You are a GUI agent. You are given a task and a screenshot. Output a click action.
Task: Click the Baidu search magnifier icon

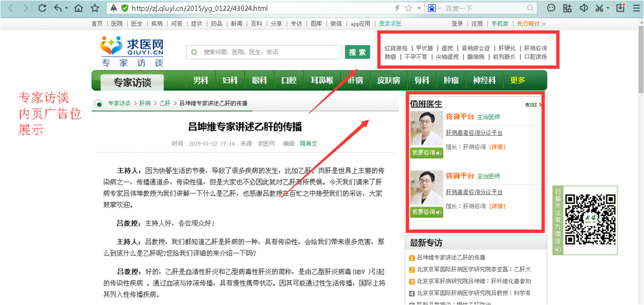(530, 8)
